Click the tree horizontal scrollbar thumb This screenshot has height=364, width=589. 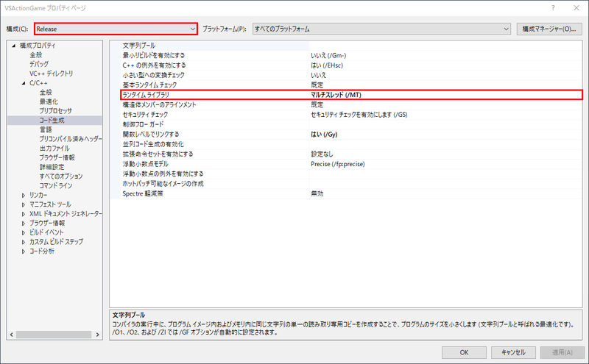click(54, 335)
